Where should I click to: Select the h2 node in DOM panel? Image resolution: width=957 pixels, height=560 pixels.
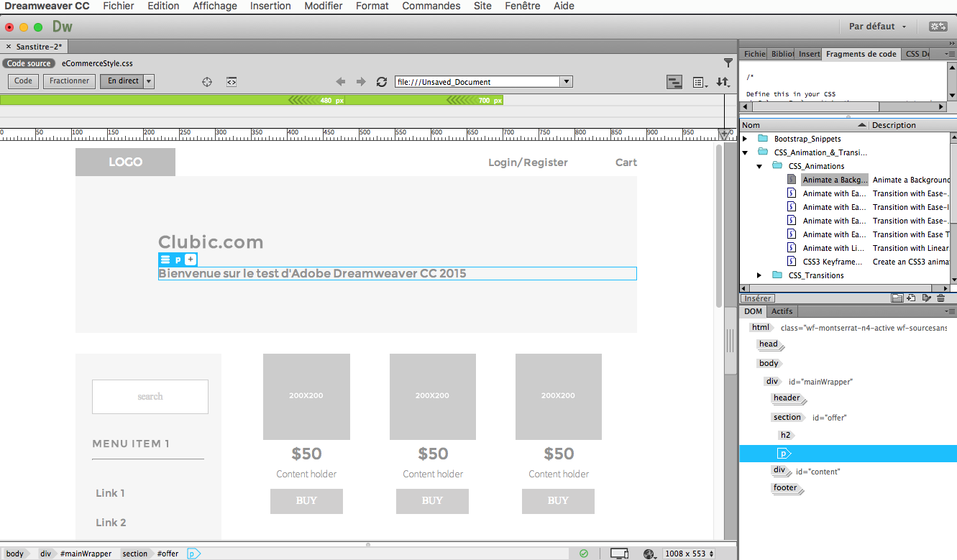(786, 435)
